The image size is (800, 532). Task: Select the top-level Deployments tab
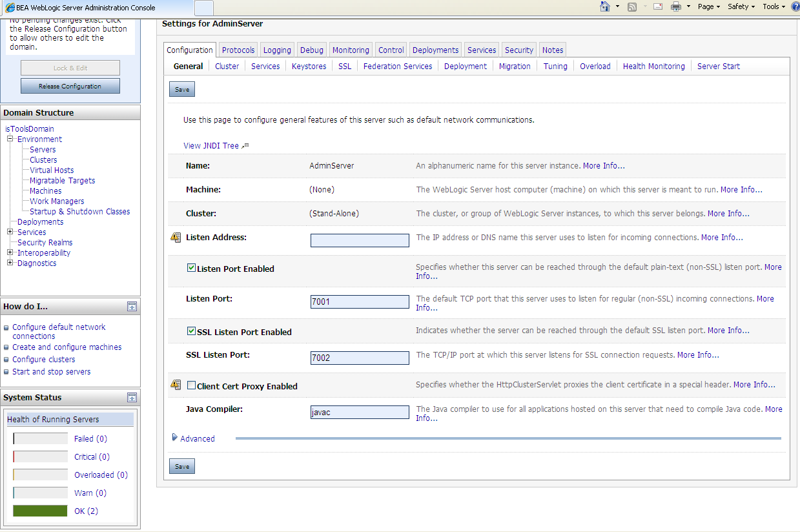coord(435,50)
